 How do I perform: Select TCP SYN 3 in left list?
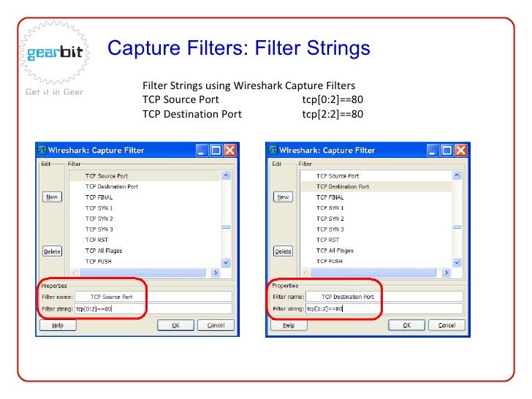[145, 229]
